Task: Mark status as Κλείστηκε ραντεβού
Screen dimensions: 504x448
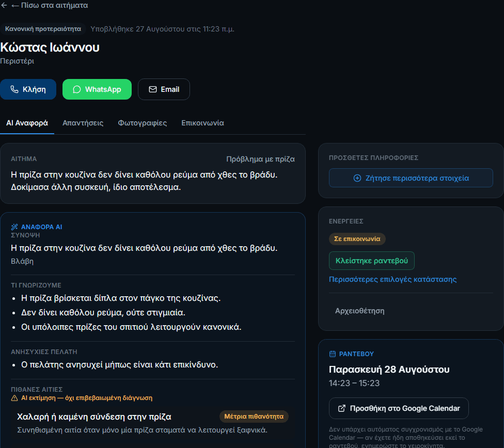Action: click(x=372, y=261)
